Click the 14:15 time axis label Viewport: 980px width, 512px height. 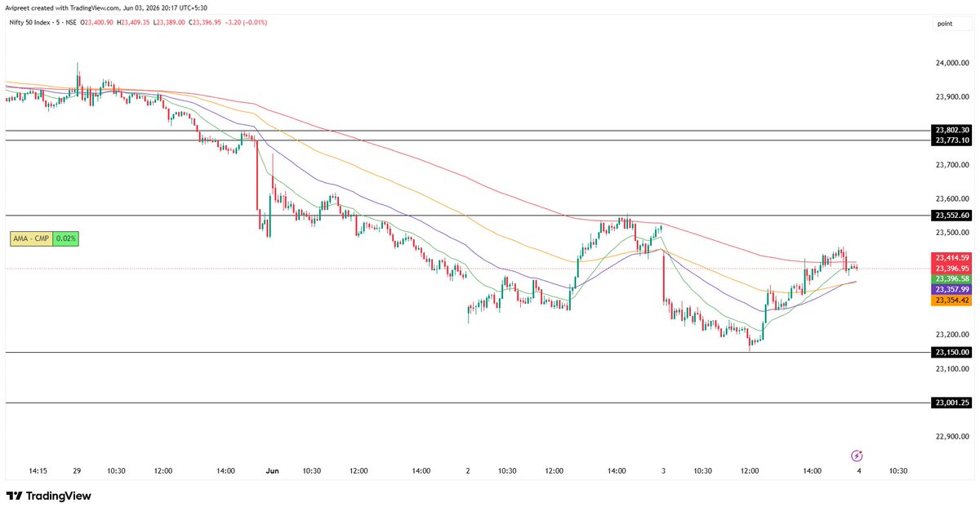point(38,471)
